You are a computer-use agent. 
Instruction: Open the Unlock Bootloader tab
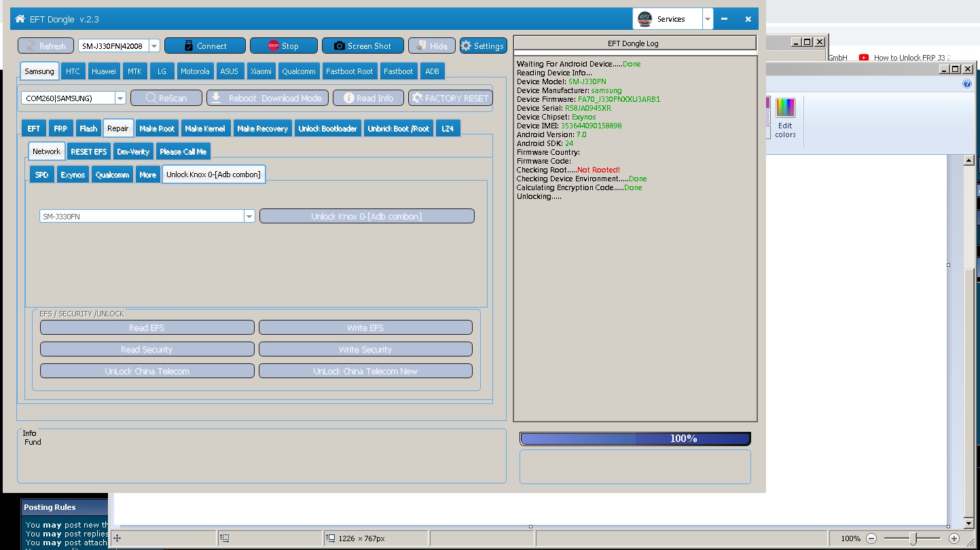point(328,128)
